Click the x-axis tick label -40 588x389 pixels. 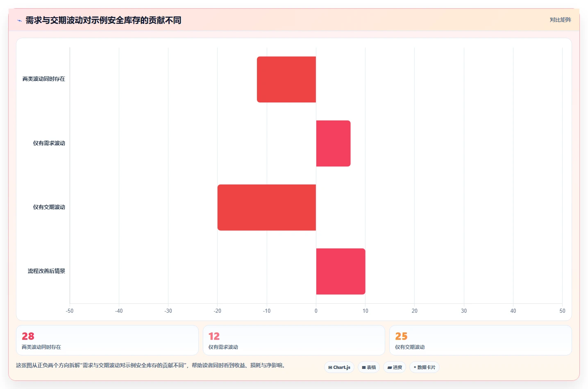(x=119, y=311)
